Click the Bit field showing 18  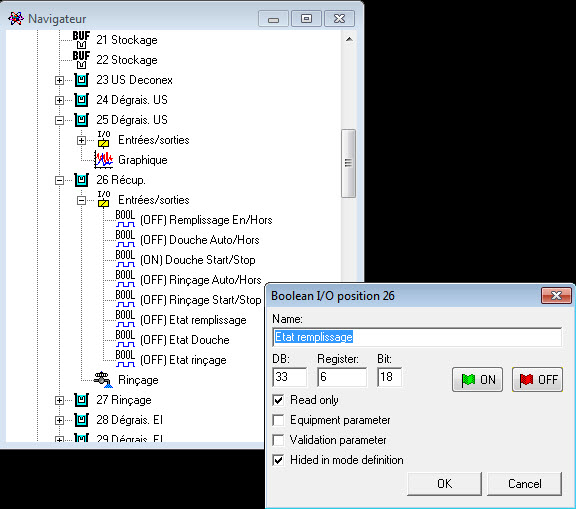pos(389,377)
